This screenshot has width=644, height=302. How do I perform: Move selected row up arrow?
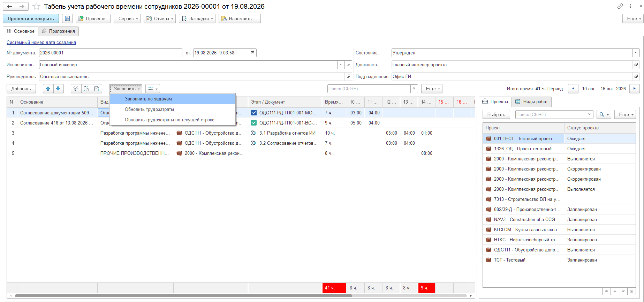pos(48,89)
